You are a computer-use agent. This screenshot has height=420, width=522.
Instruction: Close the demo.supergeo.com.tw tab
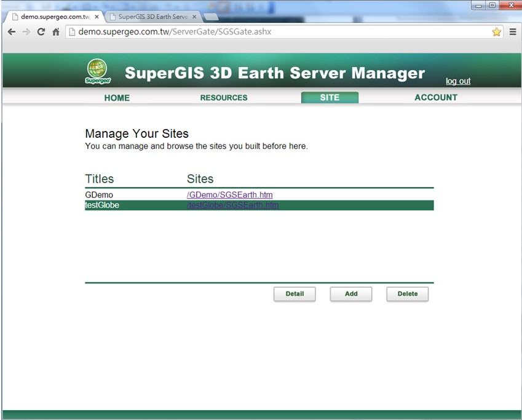pos(97,17)
